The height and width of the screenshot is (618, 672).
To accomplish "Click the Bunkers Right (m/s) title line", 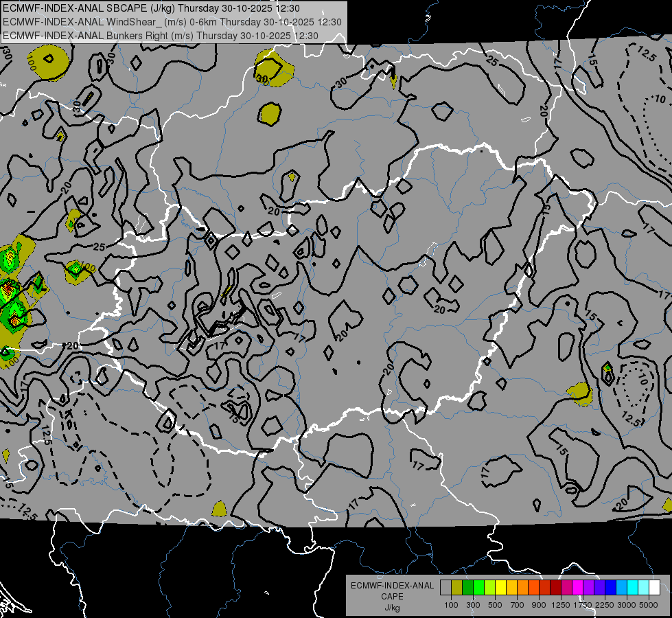I will click(x=161, y=36).
